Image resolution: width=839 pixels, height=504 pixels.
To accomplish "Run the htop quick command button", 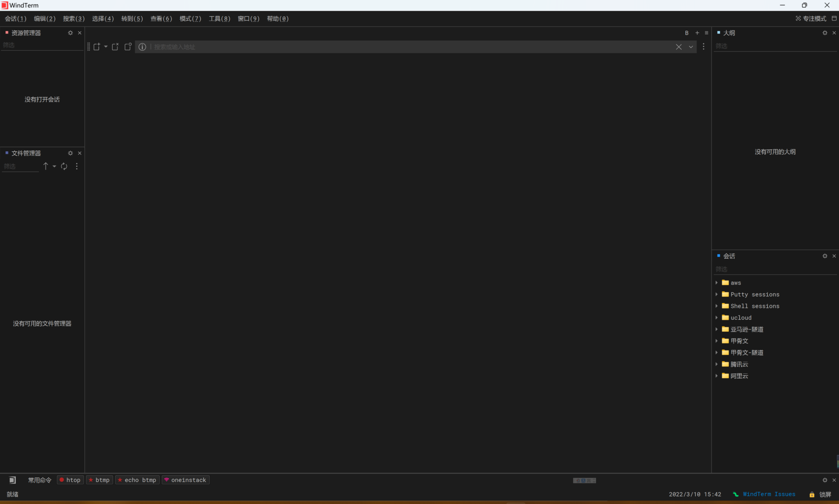I will click(x=70, y=480).
